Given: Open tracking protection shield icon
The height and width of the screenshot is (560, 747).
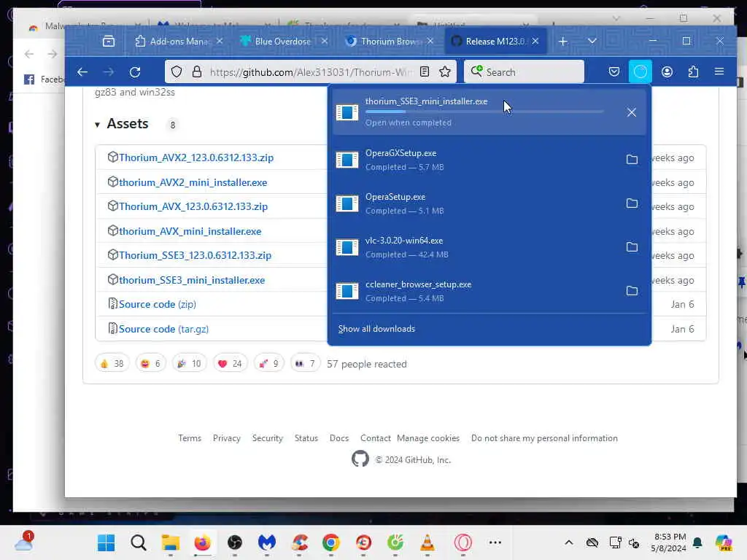Looking at the screenshot, I should coord(177,72).
